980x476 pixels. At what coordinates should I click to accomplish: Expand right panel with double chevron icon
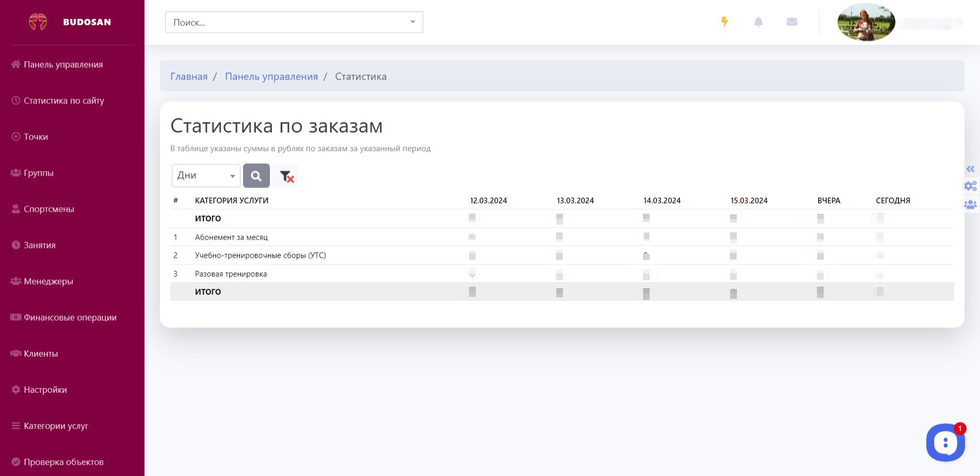[970, 169]
